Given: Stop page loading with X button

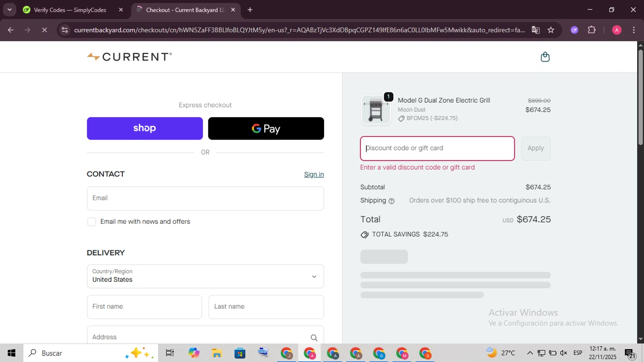Looking at the screenshot, I should point(44,30).
